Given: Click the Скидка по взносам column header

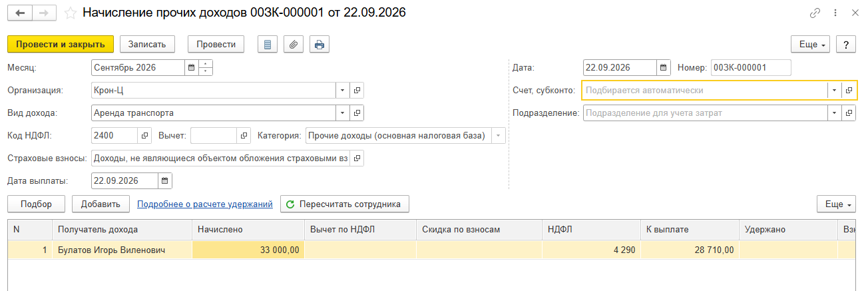Looking at the screenshot, I should coord(479,229).
